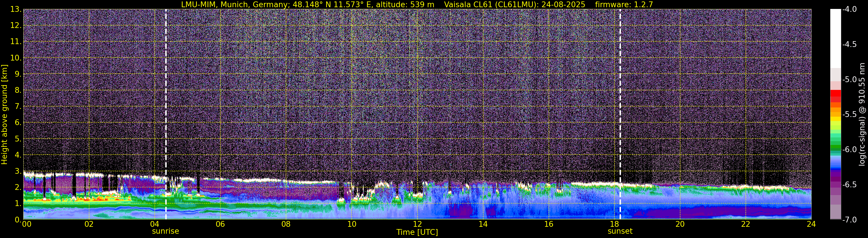The height and width of the screenshot is (238, 868).
Task: Select the "altitude: 539 m" text
Action: pos(405,4)
